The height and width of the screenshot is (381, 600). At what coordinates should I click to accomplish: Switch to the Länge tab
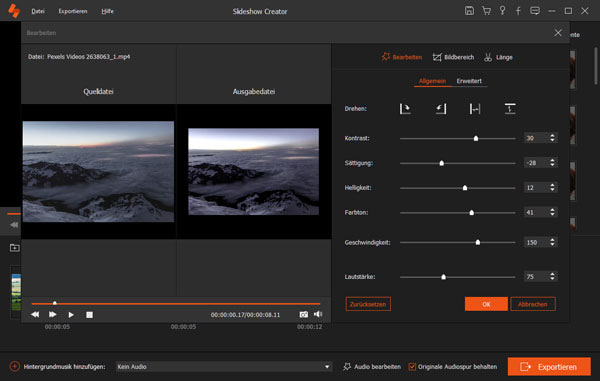pyautogui.click(x=498, y=57)
